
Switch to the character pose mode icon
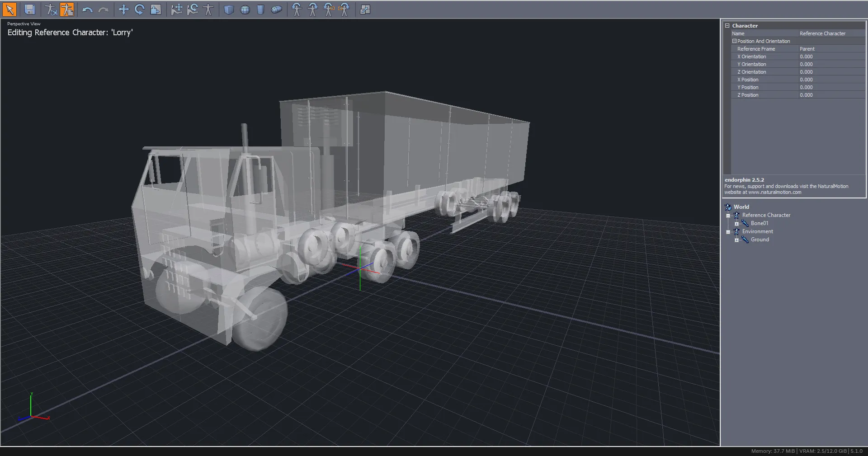[51, 9]
